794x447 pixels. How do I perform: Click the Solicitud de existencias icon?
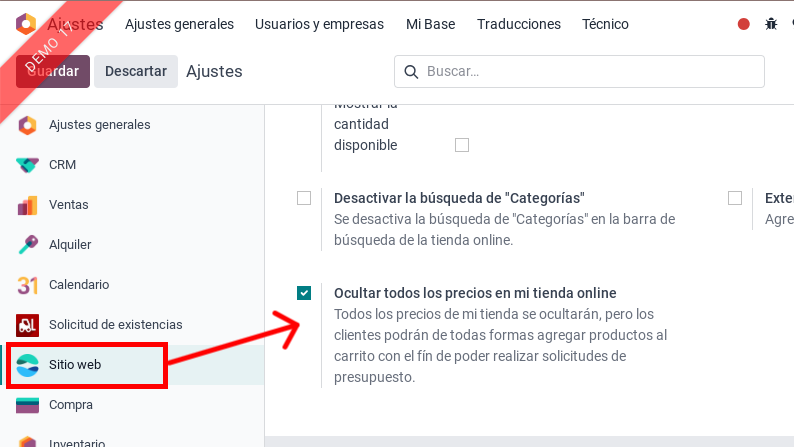click(x=28, y=325)
